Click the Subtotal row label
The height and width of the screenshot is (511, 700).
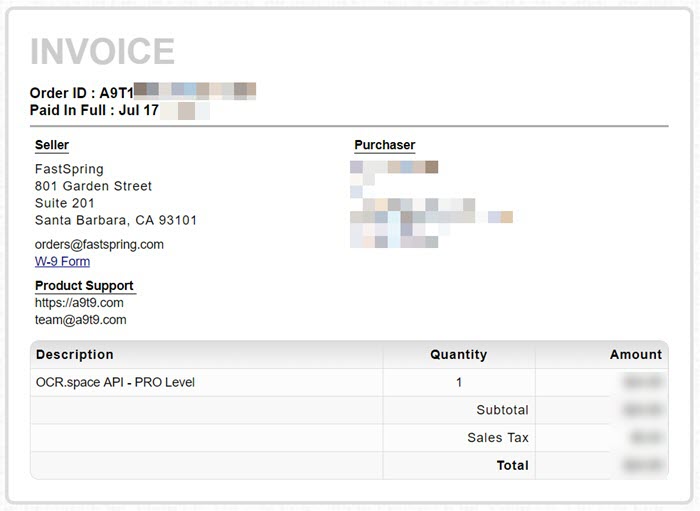tap(502, 410)
